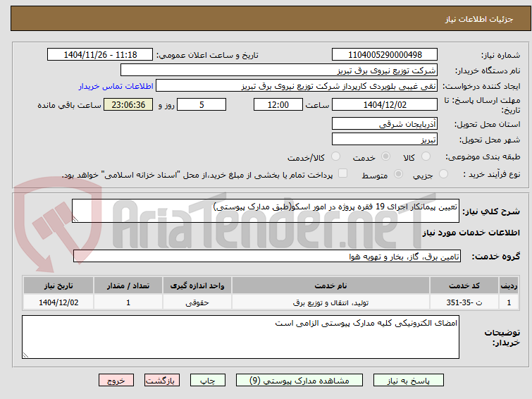Click the واحد اندازه گیری column header

point(197,286)
